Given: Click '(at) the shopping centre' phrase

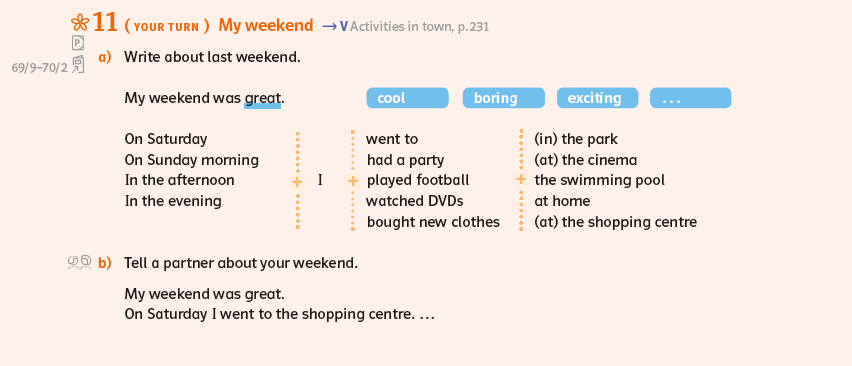Looking at the screenshot, I should 616,222.
